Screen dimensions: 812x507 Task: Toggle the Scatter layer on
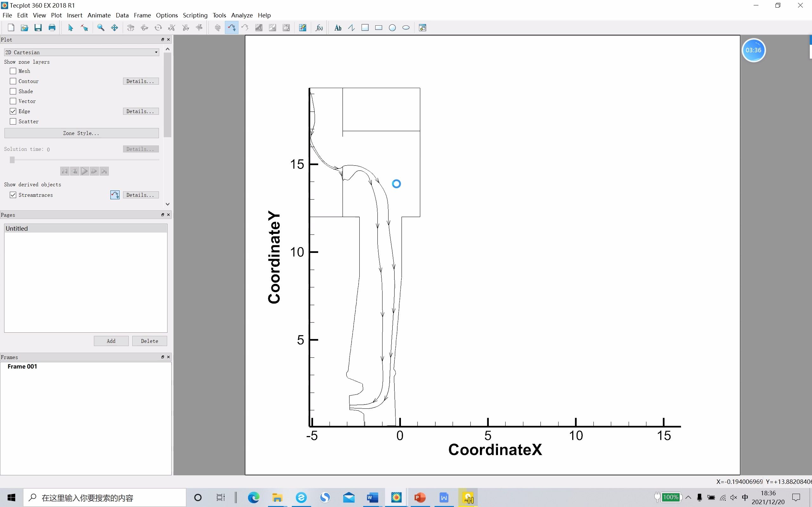tap(13, 121)
